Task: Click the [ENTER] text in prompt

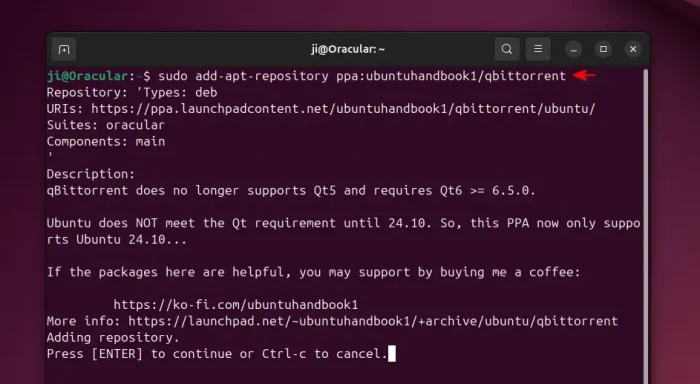Action: [x=117, y=354]
